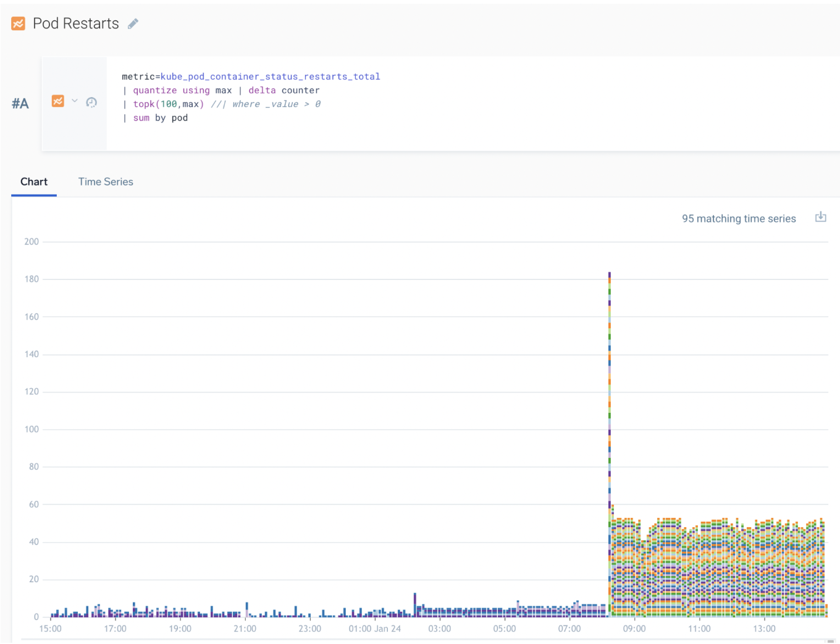Select the #A query label
The height and width of the screenshot is (644, 840).
click(20, 103)
